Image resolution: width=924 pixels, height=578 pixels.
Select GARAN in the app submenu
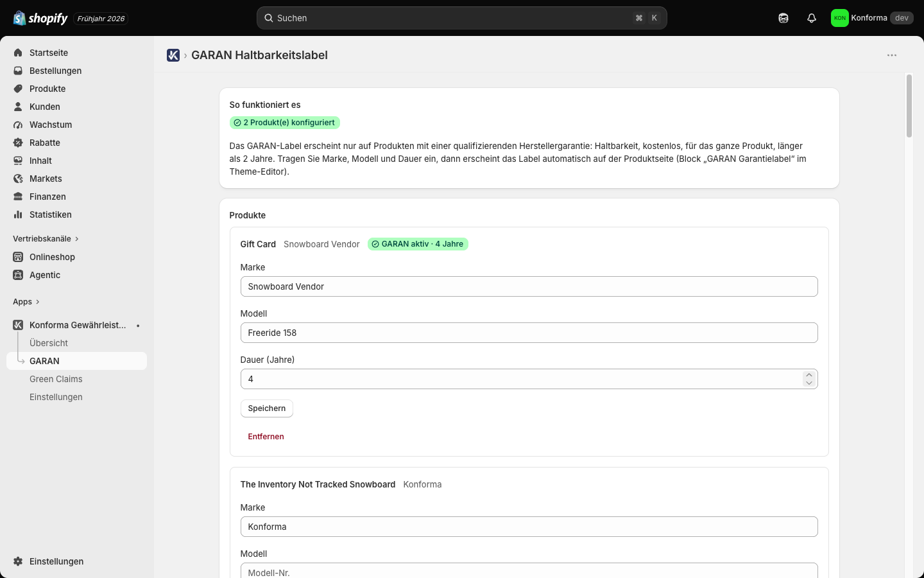point(76,361)
